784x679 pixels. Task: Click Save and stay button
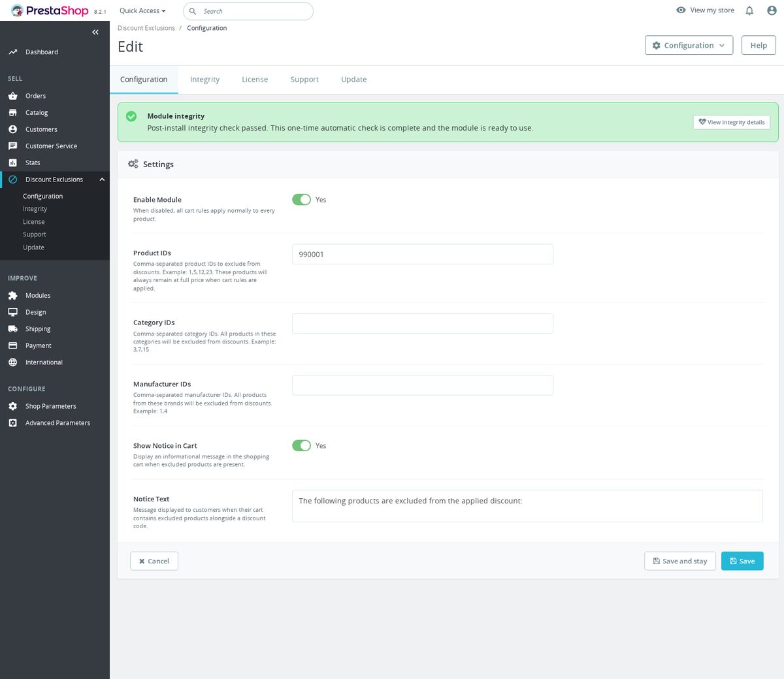pos(680,561)
